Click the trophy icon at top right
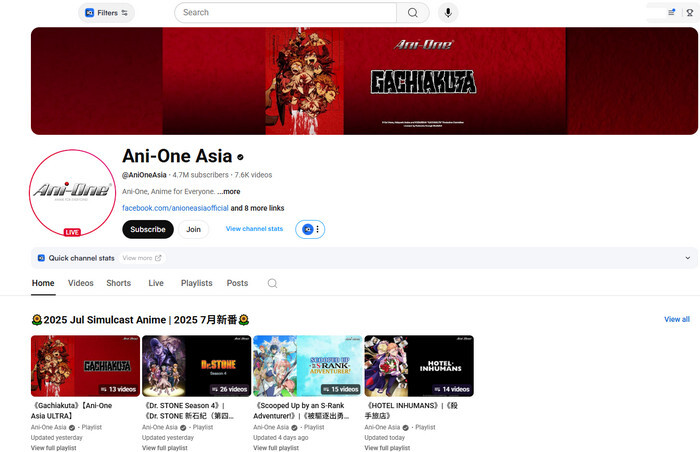Image resolution: width=700 pixels, height=452 pixels. (690, 13)
